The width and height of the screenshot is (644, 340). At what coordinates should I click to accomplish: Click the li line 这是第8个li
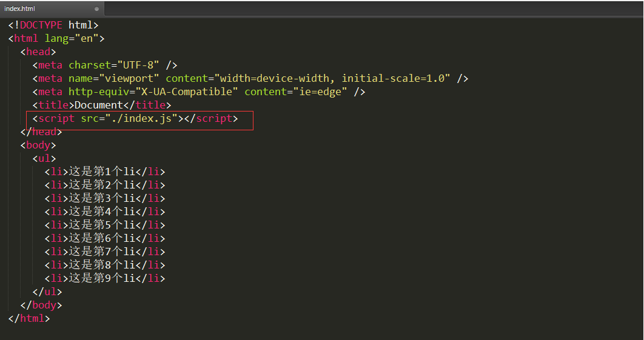pyautogui.click(x=105, y=265)
